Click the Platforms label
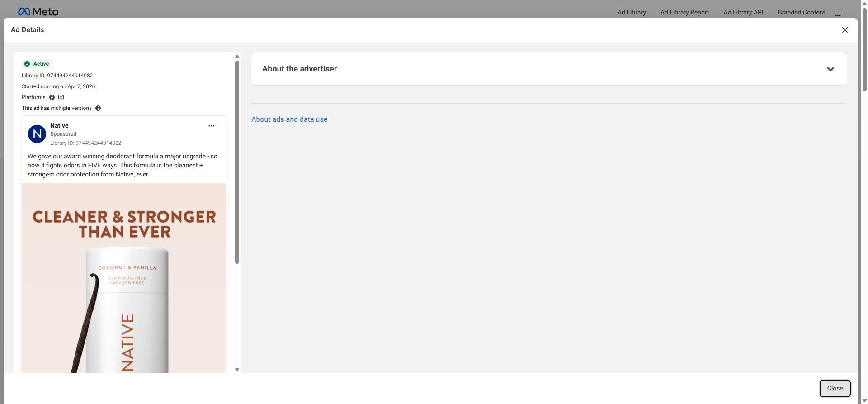 pyautogui.click(x=33, y=97)
